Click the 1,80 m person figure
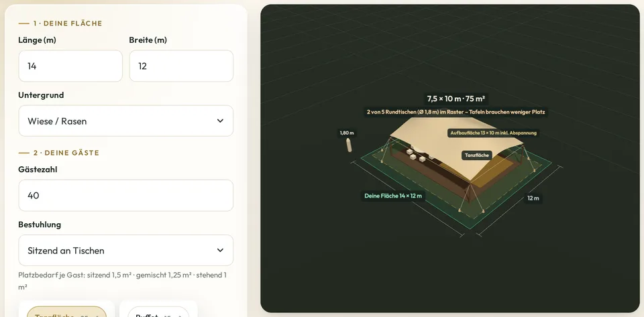The width and height of the screenshot is (644, 317). [349, 145]
